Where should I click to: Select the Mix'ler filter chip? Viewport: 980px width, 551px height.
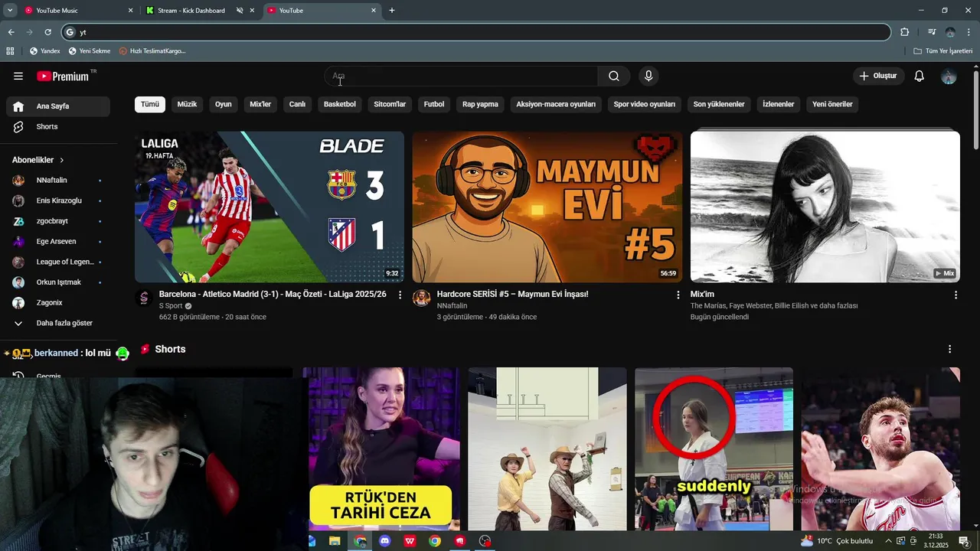coord(260,104)
